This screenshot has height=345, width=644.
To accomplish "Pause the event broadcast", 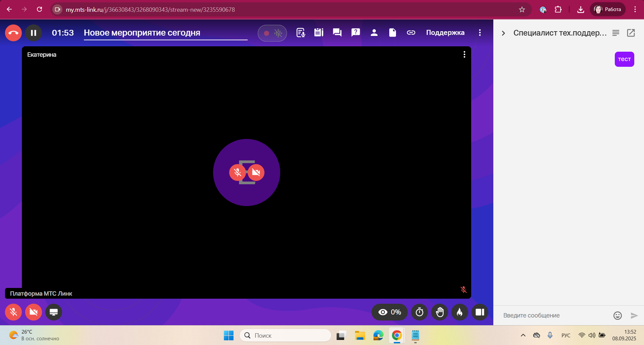I will pos(34,33).
